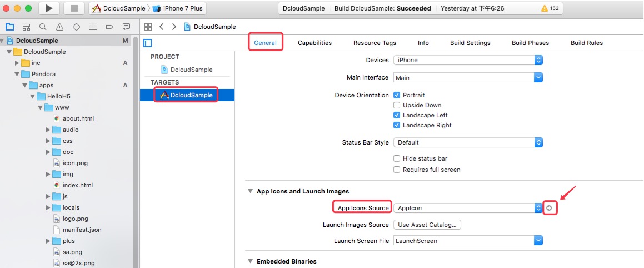Stop the running build

(74, 8)
